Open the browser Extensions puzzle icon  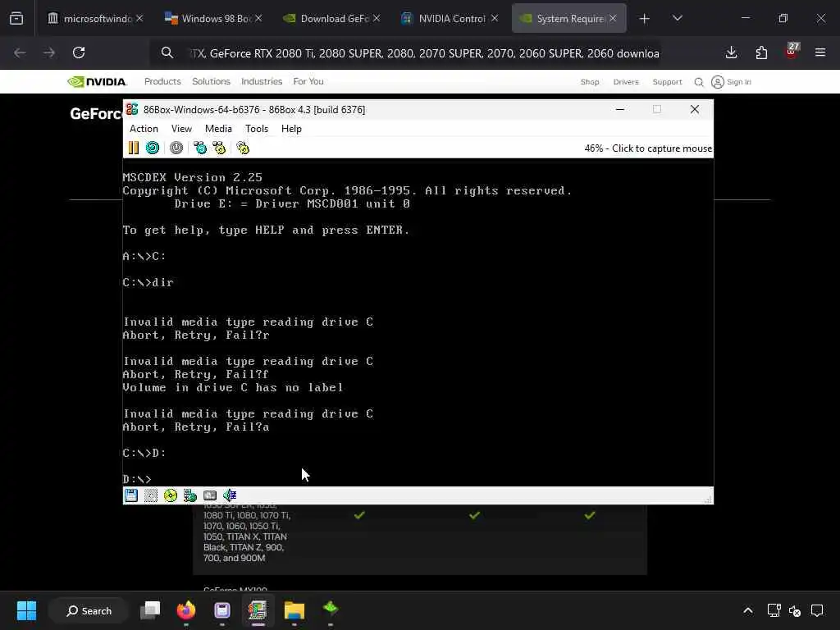[x=761, y=52]
